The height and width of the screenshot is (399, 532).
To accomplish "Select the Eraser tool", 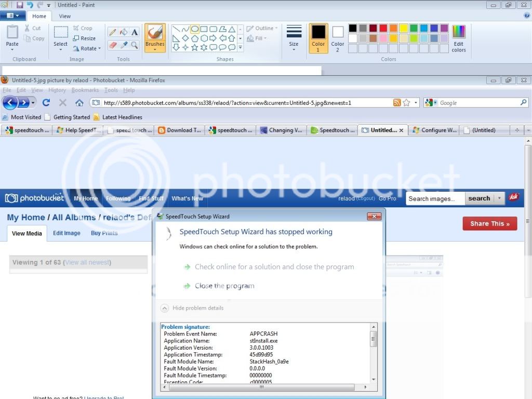I will pyautogui.click(x=112, y=45).
